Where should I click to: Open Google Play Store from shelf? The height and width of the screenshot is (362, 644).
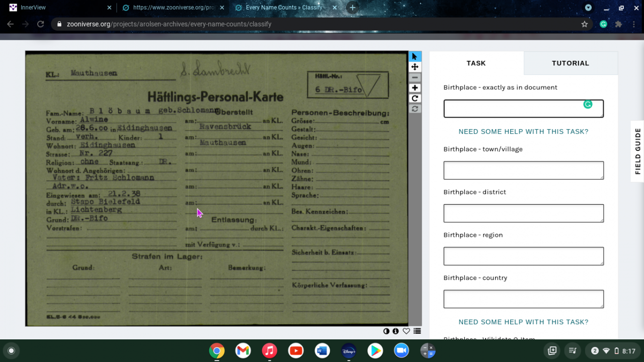[375, 350]
